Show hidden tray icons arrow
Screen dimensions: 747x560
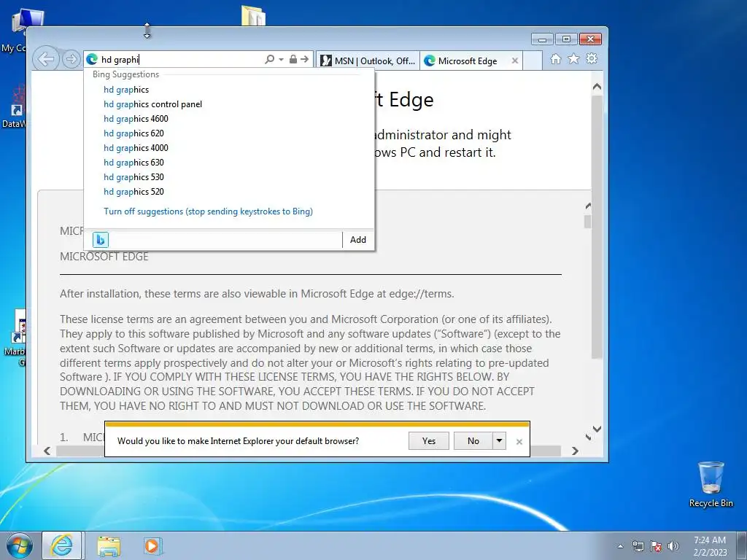tap(620, 546)
